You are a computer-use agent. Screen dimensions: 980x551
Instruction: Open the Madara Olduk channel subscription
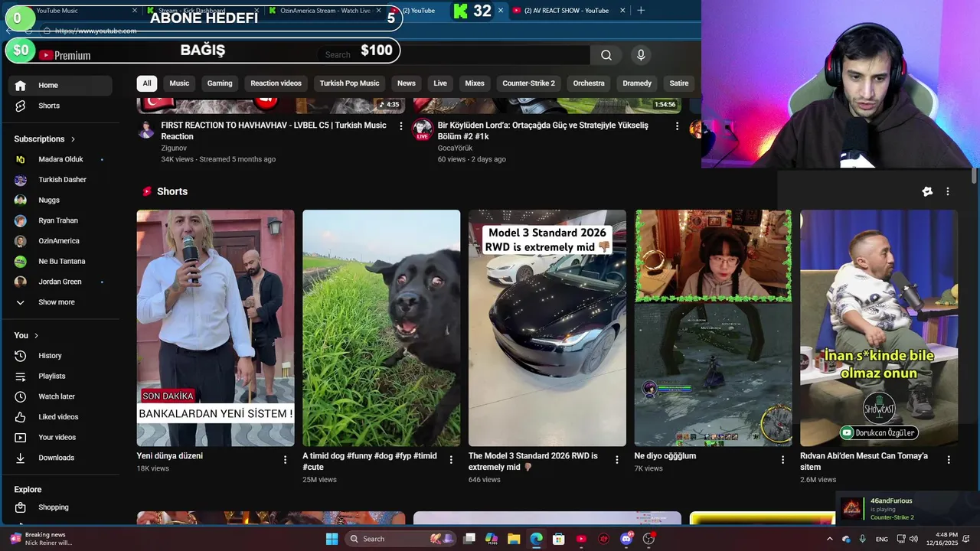point(61,159)
